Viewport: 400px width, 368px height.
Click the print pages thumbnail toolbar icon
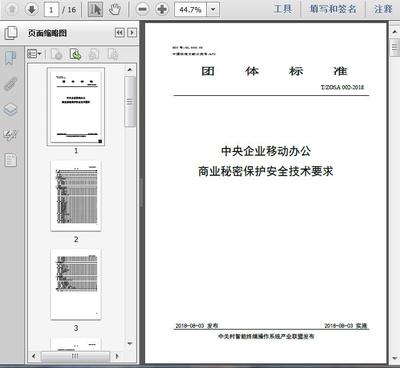click(x=94, y=54)
